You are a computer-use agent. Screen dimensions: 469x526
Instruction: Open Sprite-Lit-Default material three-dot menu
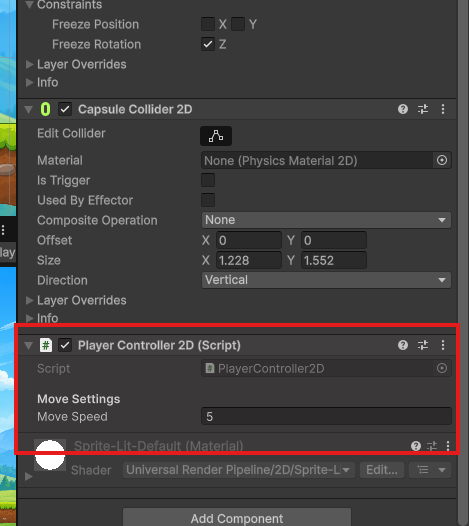tap(448, 446)
